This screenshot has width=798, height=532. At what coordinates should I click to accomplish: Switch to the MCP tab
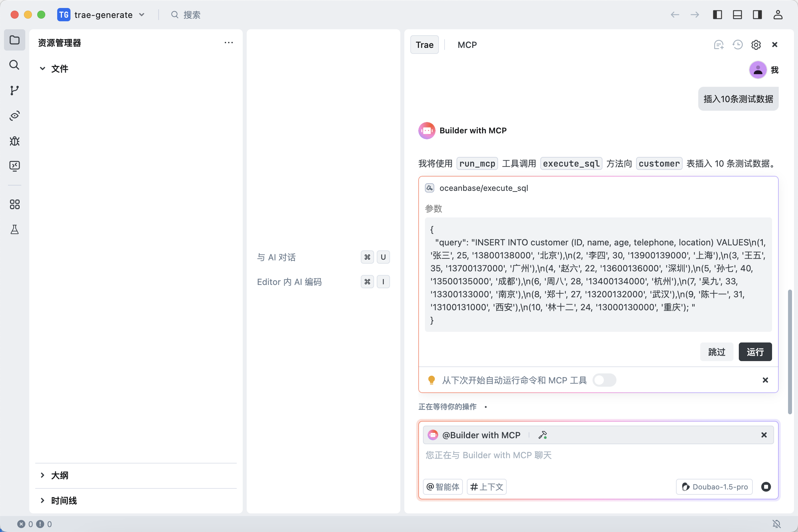tap(467, 45)
